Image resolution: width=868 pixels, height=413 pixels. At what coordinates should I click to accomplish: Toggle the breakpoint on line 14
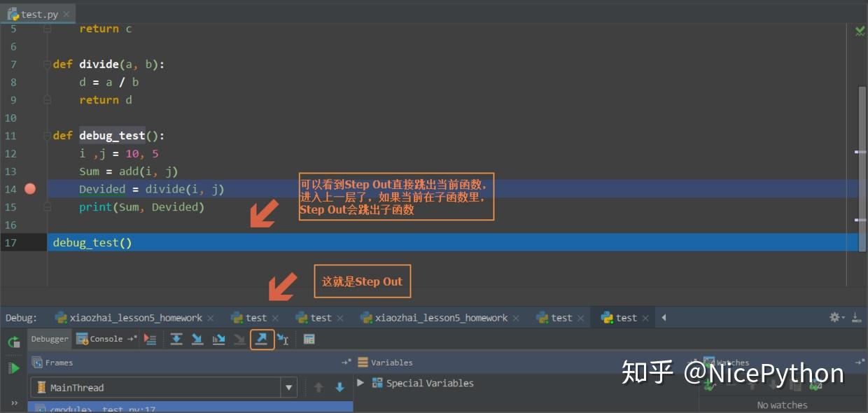click(30, 189)
